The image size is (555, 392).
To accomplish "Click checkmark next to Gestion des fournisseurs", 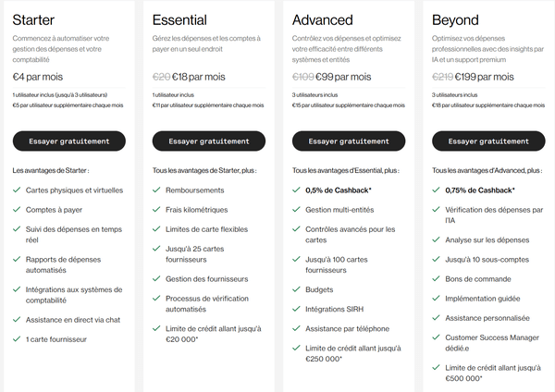I will pyautogui.click(x=157, y=279).
